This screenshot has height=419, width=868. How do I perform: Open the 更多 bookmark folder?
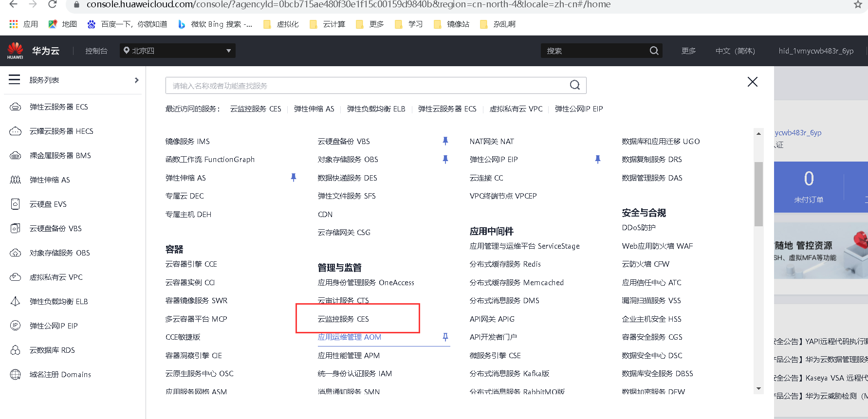coord(369,24)
